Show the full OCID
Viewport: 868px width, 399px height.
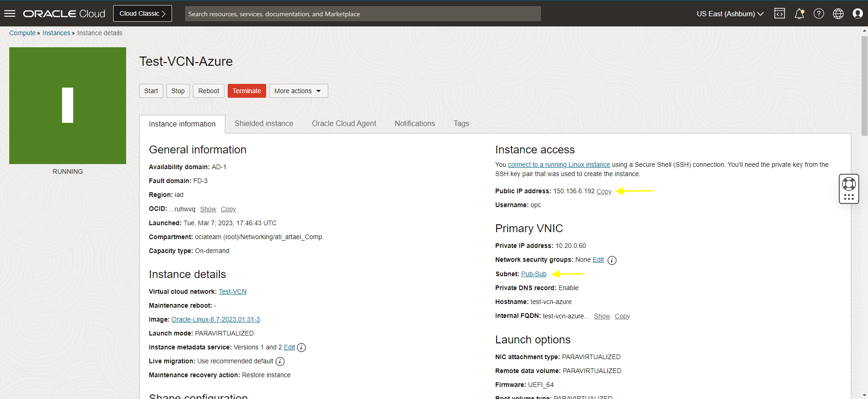coord(208,209)
